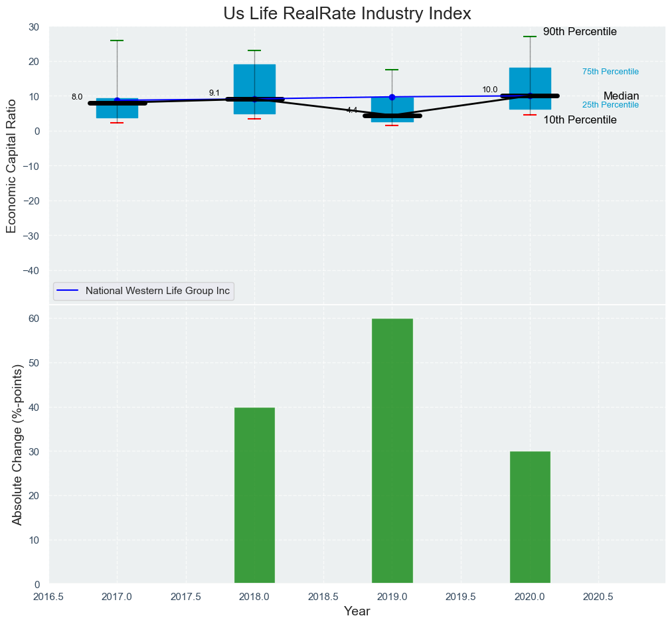Select the Median annotation text

click(621, 96)
